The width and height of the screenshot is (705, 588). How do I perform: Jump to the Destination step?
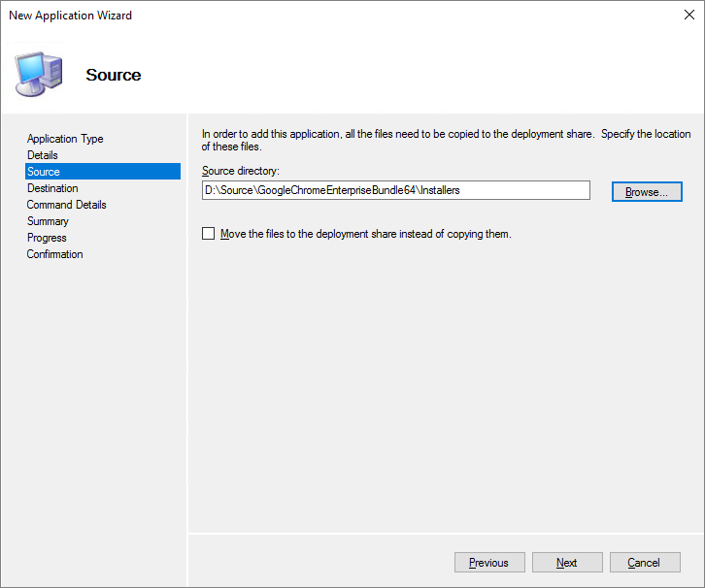click(52, 188)
